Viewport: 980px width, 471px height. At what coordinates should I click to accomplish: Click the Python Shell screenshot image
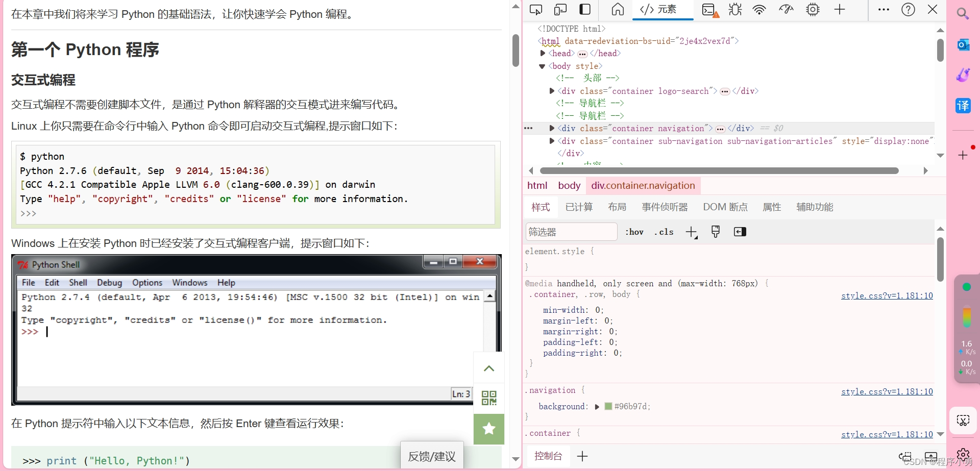(x=256, y=330)
